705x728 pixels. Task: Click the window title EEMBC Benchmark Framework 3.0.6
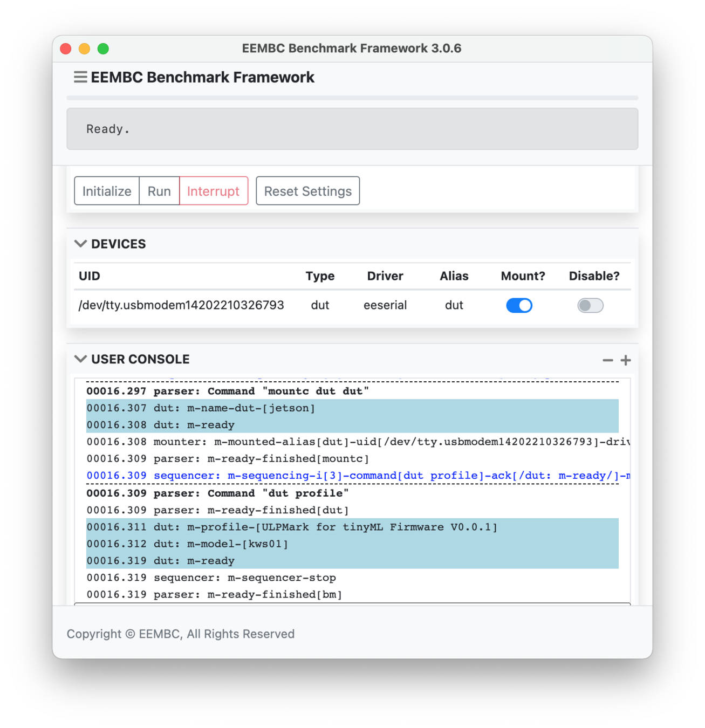[352, 48]
